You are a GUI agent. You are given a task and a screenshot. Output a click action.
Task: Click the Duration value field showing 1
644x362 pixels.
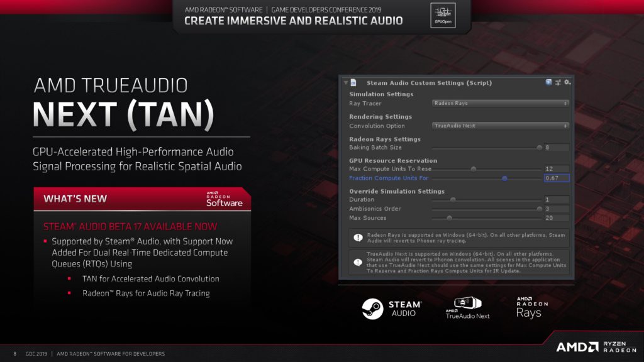pyautogui.click(x=557, y=200)
